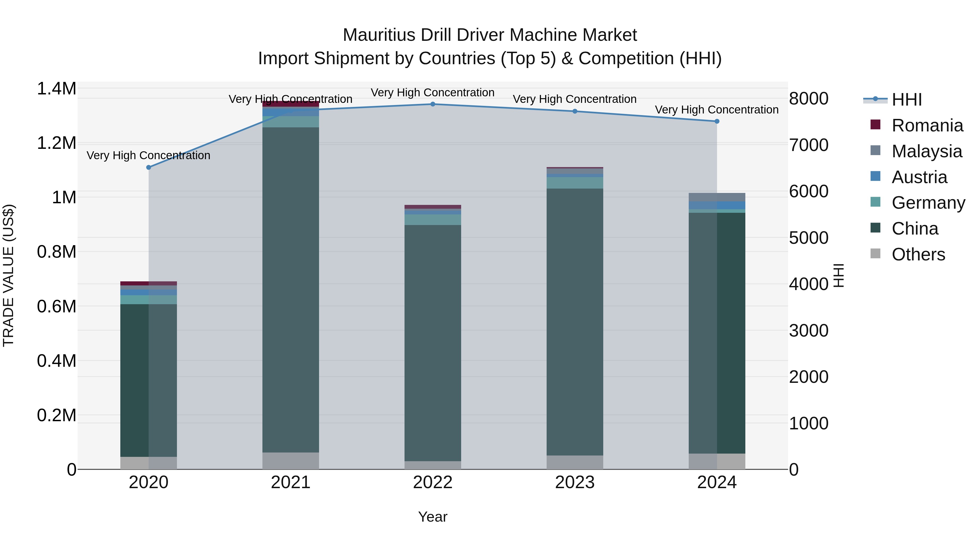Click the China segment of 2020 bar
This screenshot has height=551, width=980.
[149, 380]
